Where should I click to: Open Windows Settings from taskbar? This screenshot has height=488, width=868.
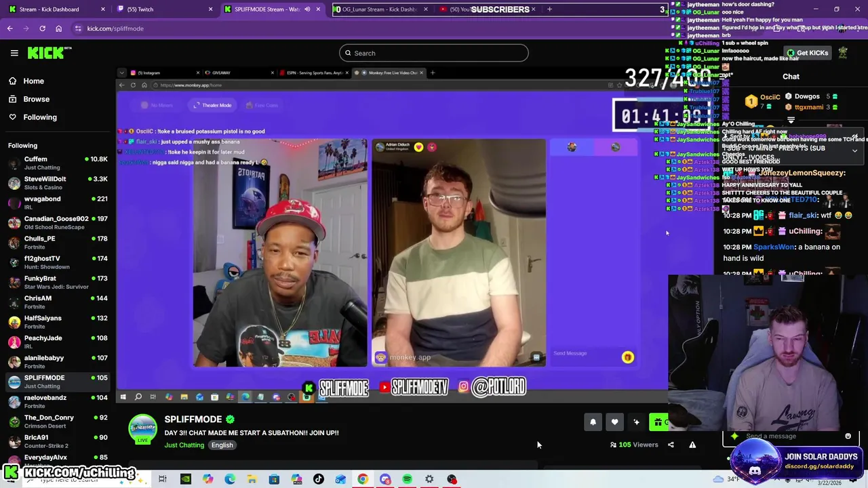pyautogui.click(x=429, y=479)
